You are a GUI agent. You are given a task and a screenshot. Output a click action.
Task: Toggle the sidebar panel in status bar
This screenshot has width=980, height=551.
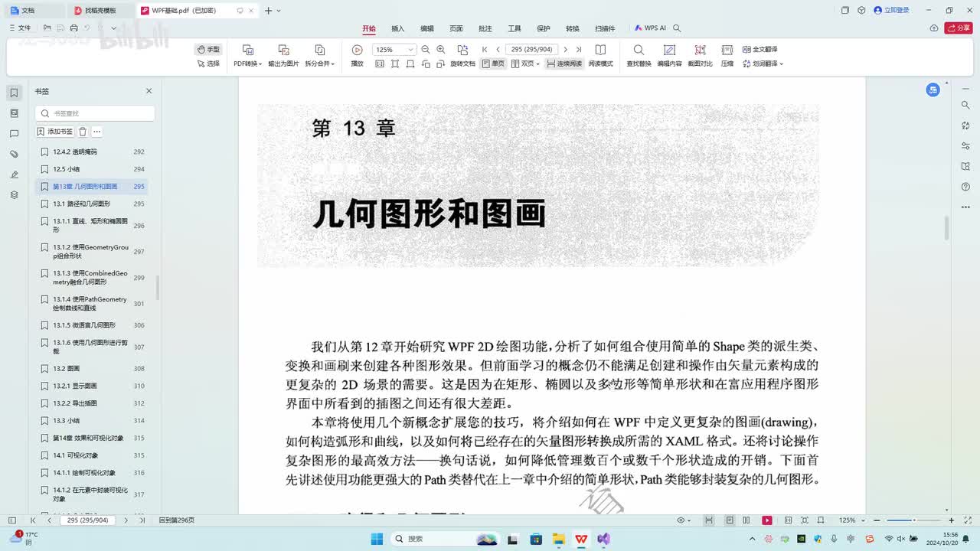[x=13, y=520]
